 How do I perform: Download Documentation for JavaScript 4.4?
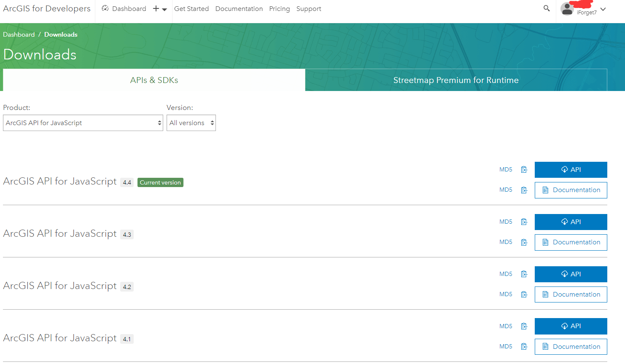coord(571,190)
